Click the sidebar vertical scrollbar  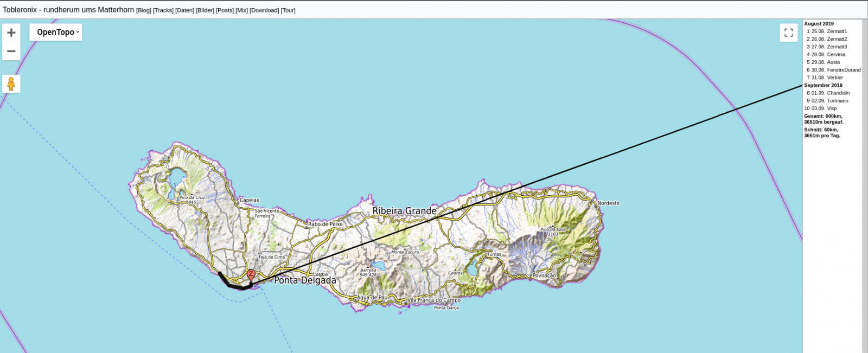click(865, 186)
